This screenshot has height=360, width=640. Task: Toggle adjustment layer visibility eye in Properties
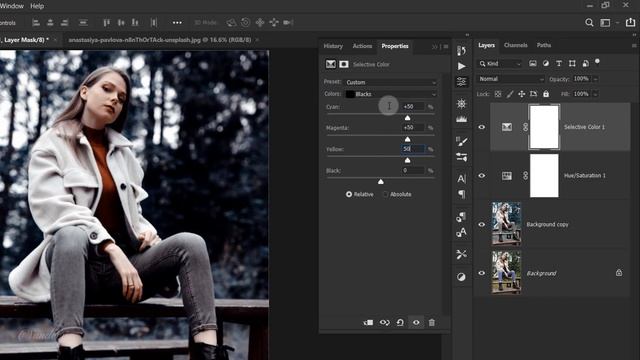tap(416, 322)
